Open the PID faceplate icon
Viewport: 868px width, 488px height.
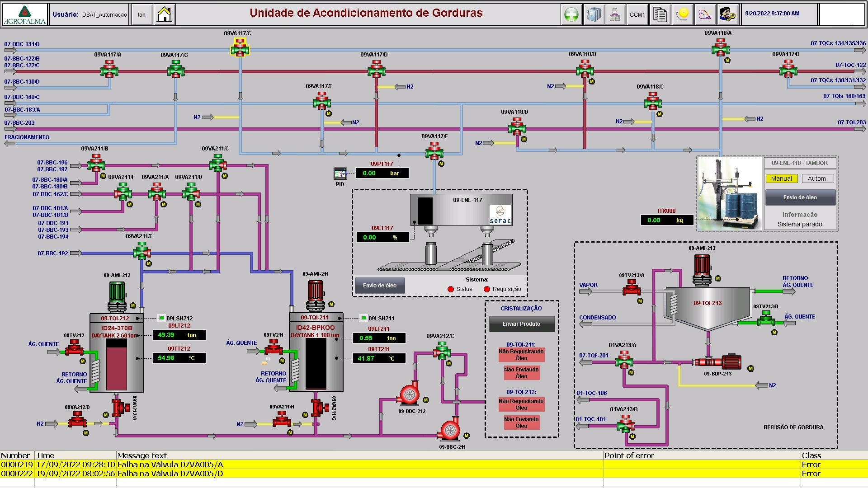click(x=340, y=173)
